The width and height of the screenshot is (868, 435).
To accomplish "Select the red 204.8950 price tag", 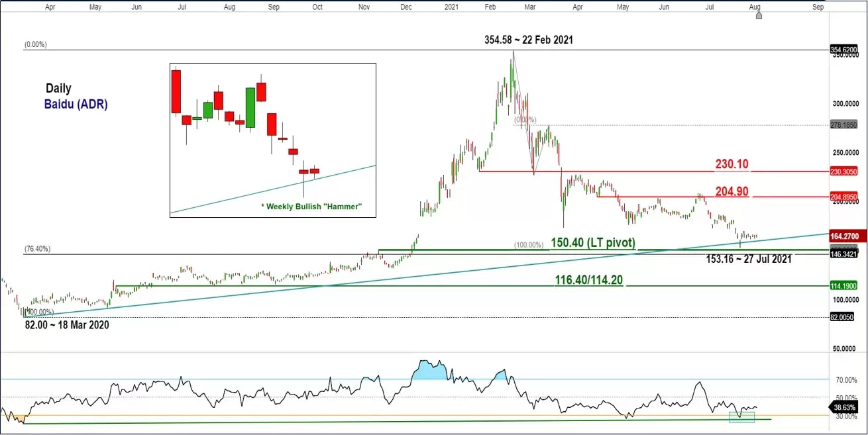I will coord(844,197).
